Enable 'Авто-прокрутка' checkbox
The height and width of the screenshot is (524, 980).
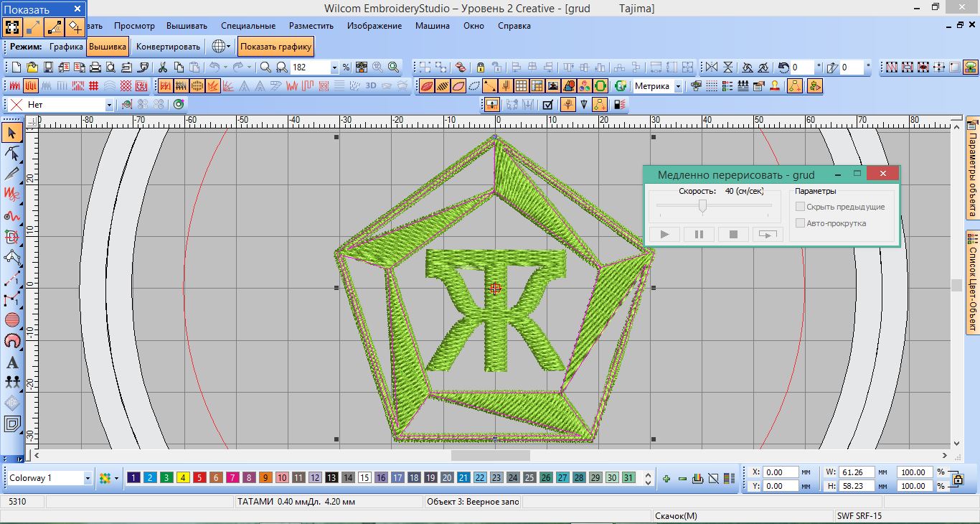(x=800, y=223)
